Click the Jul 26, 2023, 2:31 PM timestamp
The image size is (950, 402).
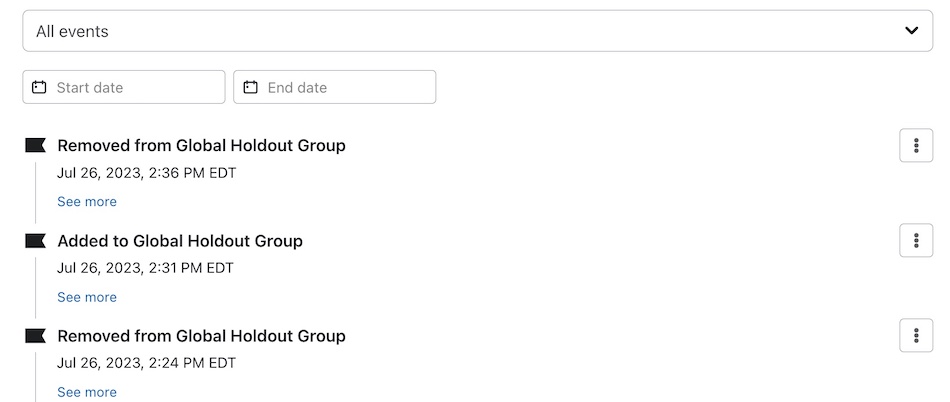pyautogui.click(x=146, y=268)
